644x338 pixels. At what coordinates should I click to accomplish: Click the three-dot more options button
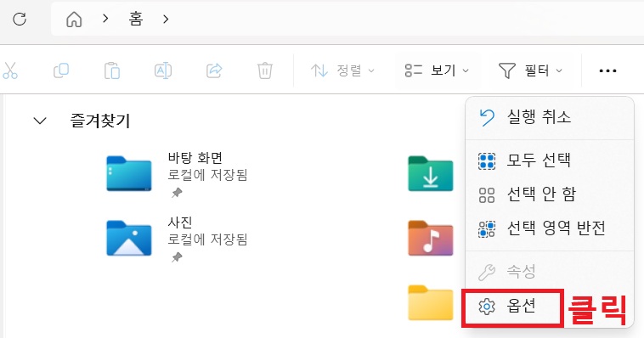click(607, 70)
